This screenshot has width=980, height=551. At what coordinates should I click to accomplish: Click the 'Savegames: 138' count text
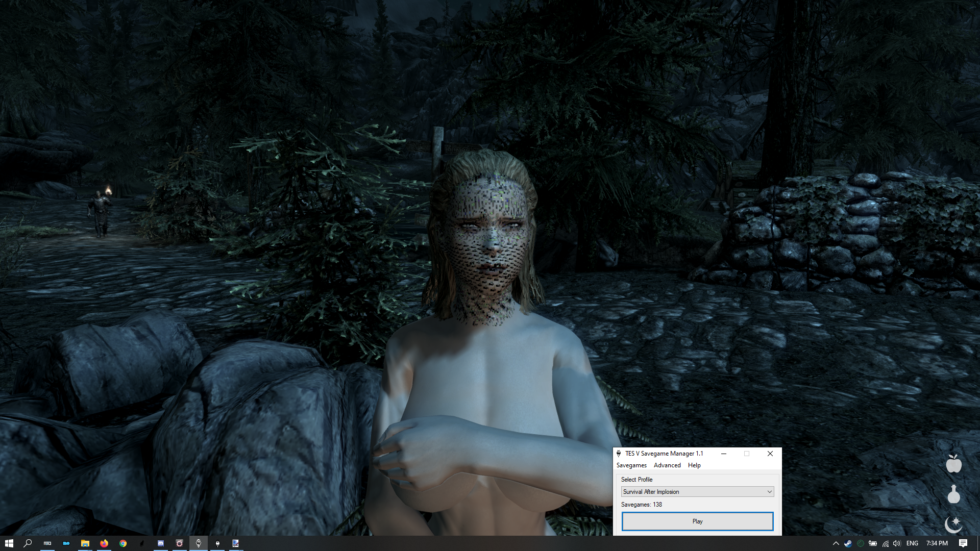point(642,505)
